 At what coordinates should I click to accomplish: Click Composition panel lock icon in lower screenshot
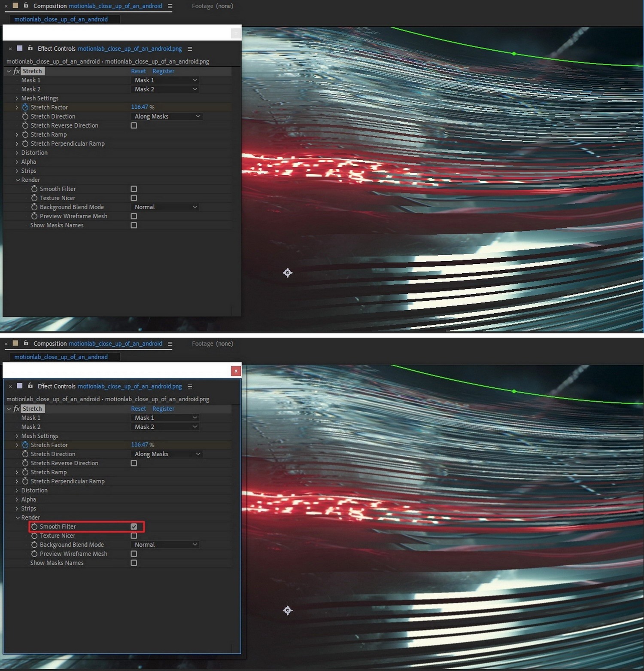tap(26, 343)
